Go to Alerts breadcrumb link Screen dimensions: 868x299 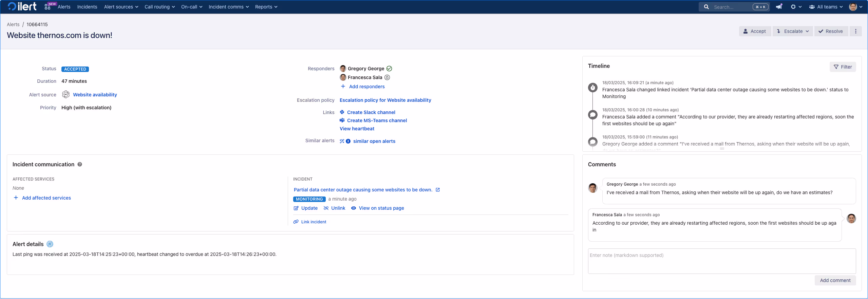(x=13, y=24)
